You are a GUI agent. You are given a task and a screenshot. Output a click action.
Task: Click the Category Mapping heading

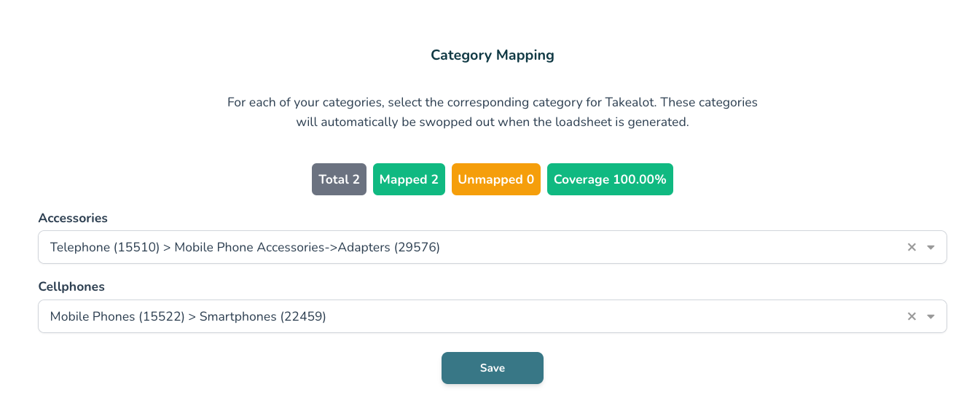492,55
